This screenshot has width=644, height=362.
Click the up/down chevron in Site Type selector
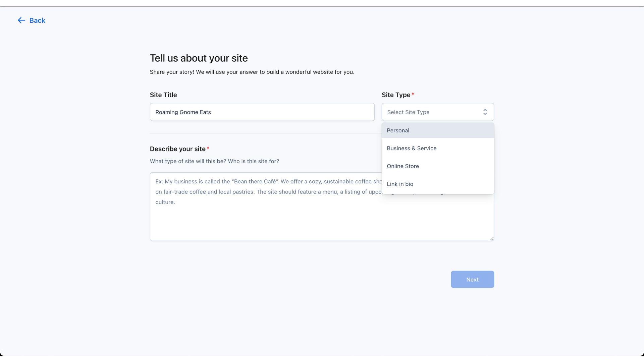tap(485, 112)
